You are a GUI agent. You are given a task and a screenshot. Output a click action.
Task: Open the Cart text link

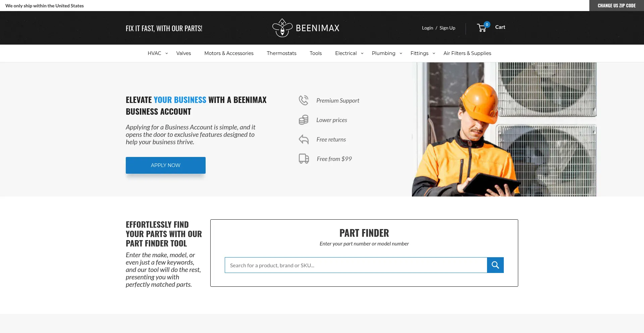coord(500,27)
